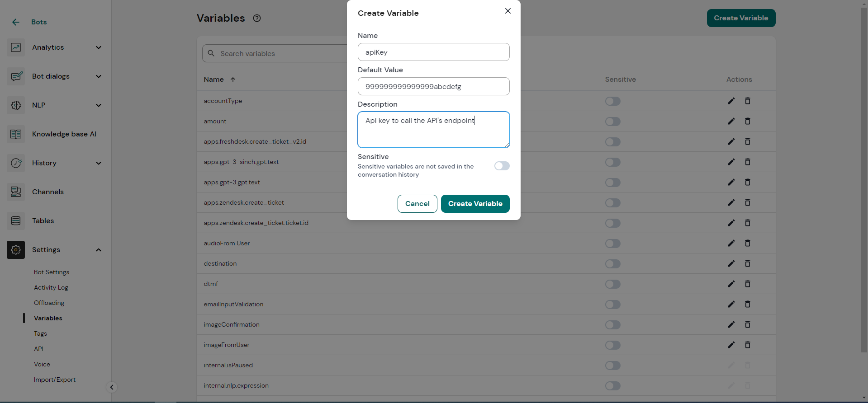
Task: Click the Tables database icon
Action: point(16,221)
